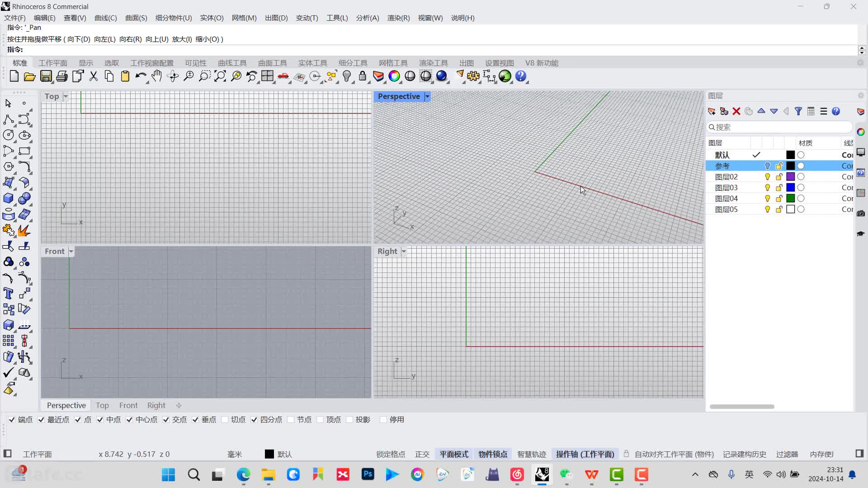Image resolution: width=868 pixels, height=488 pixels.
Task: Select the Polyline tool in the sidebar
Action: (8, 119)
